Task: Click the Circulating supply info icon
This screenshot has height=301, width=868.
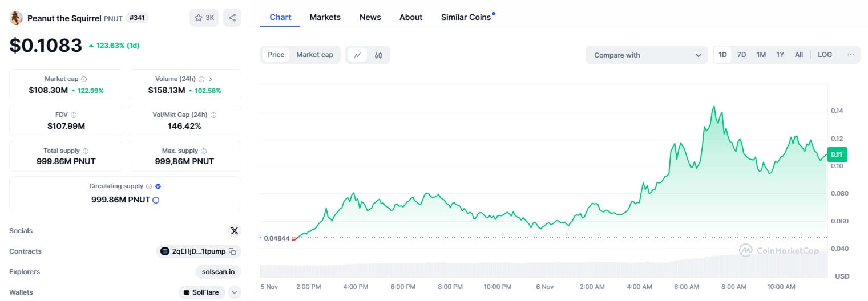Action: pos(149,186)
